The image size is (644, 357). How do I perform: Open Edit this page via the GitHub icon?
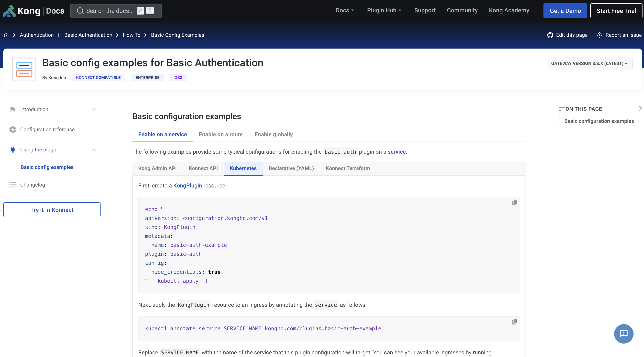550,35
